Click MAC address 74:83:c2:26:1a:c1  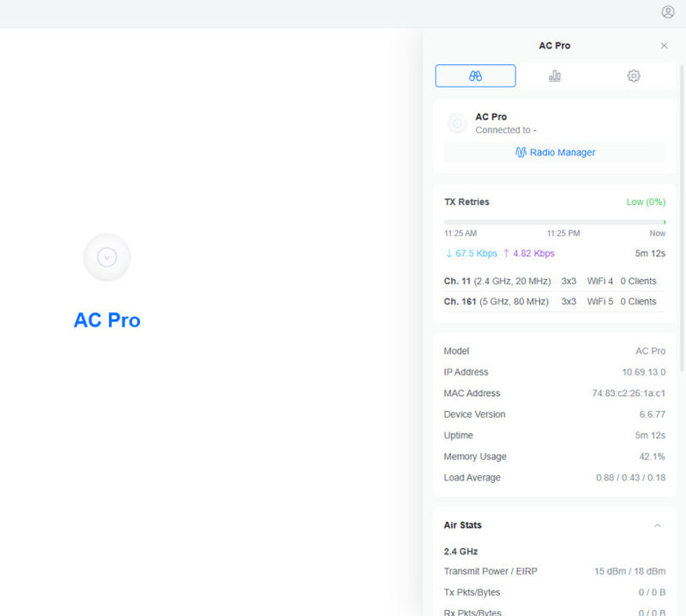click(x=628, y=393)
